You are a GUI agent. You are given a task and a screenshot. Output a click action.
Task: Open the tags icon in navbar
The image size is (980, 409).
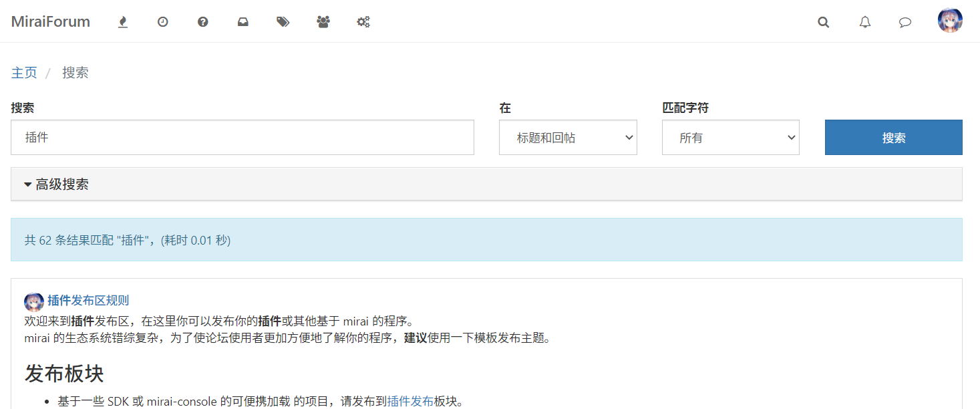tap(283, 22)
